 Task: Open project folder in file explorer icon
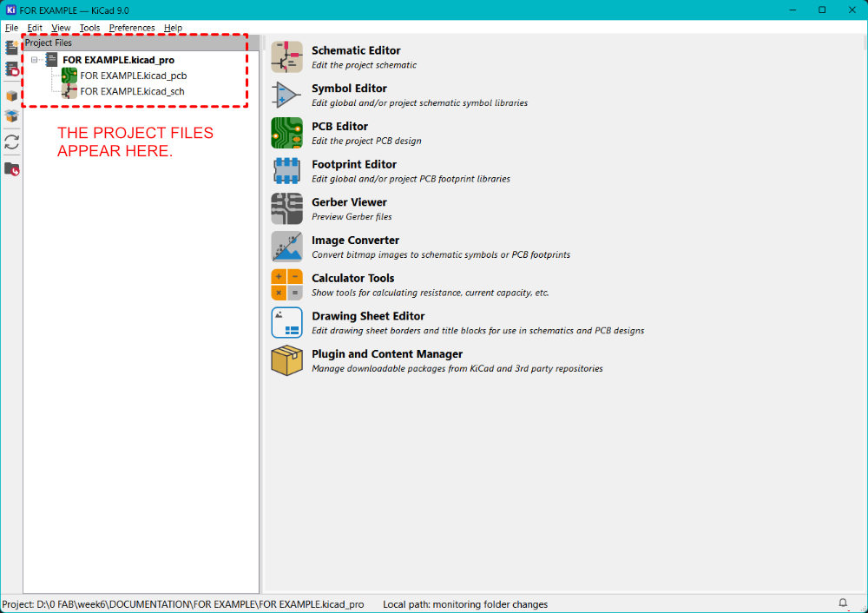[x=11, y=169]
